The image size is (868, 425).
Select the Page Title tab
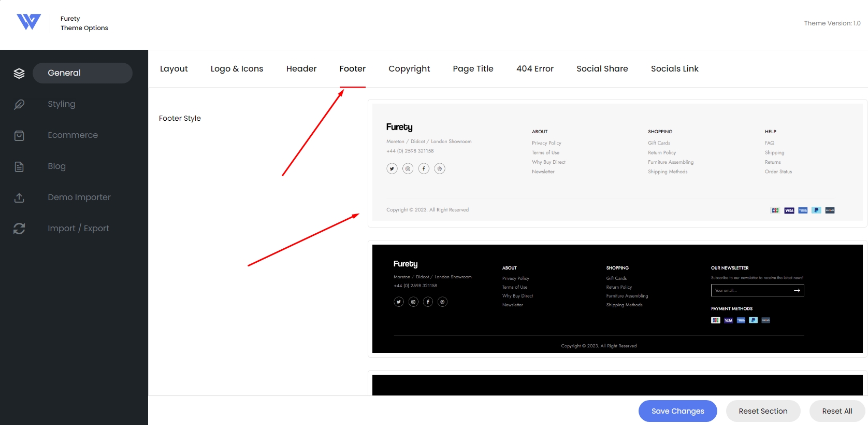(x=473, y=69)
